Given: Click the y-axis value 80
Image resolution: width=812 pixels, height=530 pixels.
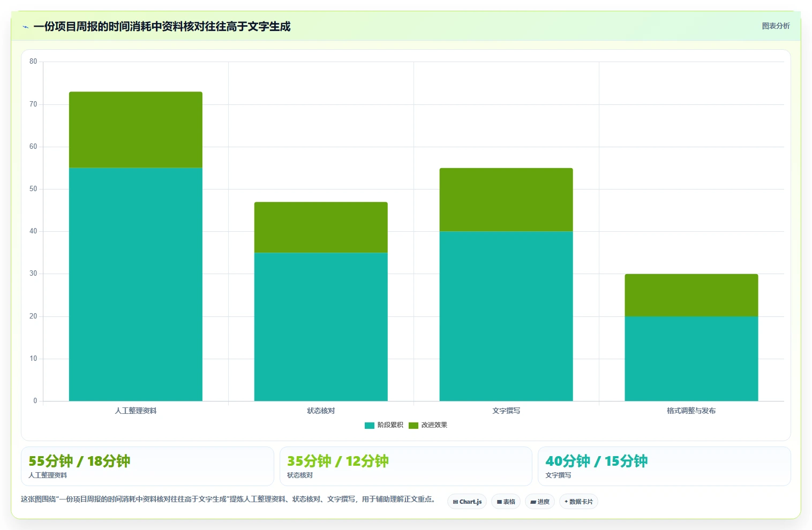Looking at the screenshot, I should tap(33, 62).
